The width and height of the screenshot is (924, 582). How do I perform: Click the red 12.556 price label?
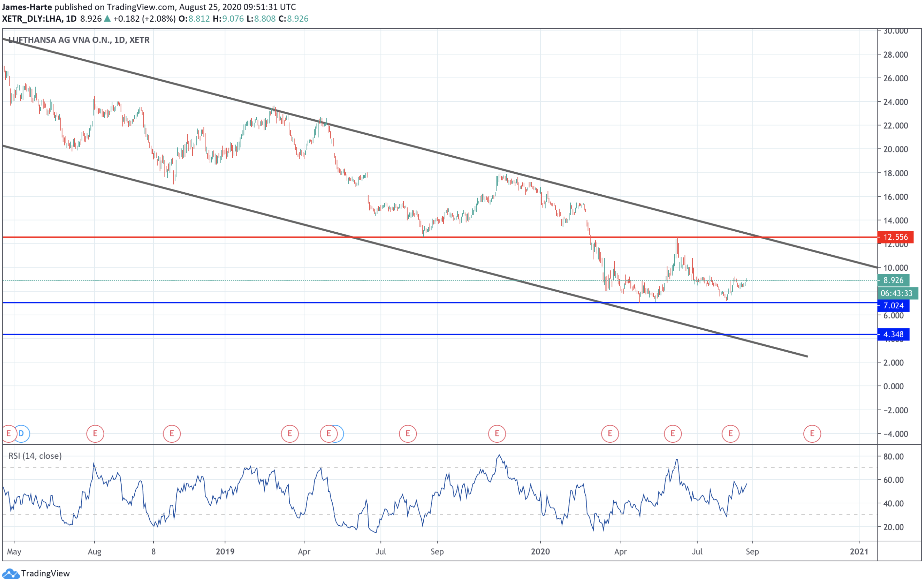(895, 237)
